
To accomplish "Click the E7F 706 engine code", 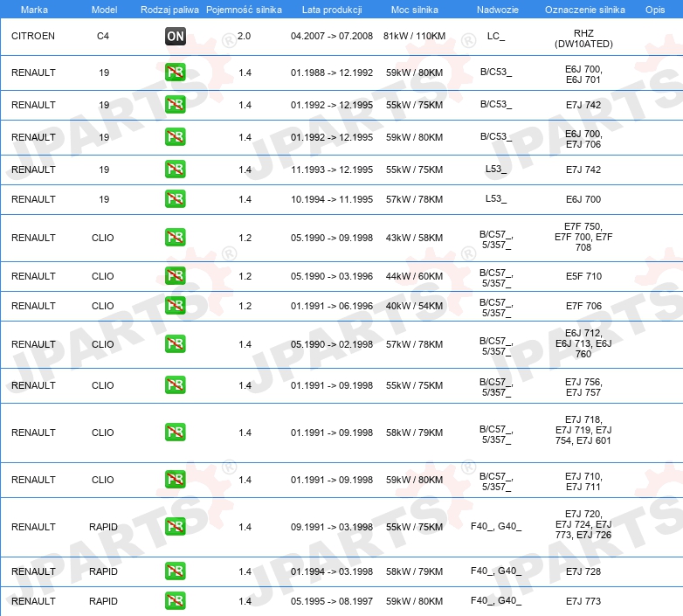I will 583,306.
